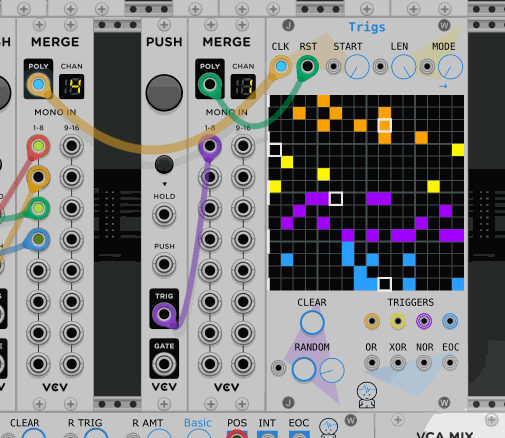
Task: Click the RANDOM button on Trigs
Action: [x=304, y=369]
